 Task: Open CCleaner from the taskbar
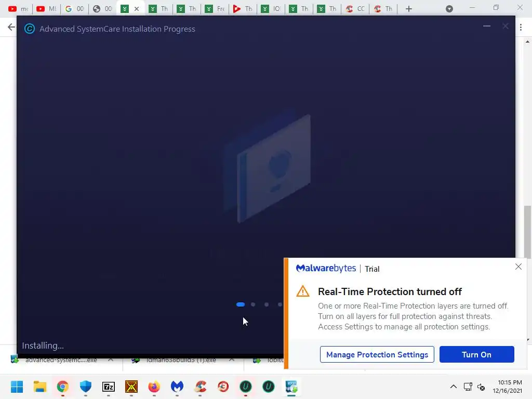click(200, 387)
